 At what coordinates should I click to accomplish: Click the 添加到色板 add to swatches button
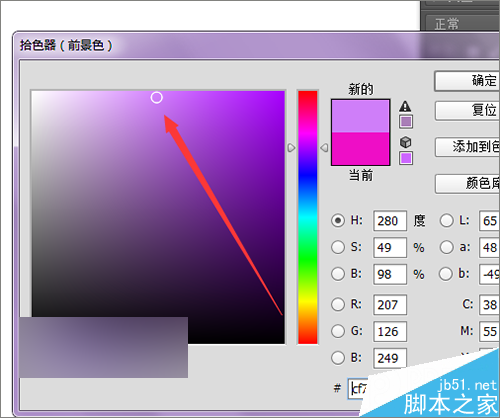(x=467, y=147)
